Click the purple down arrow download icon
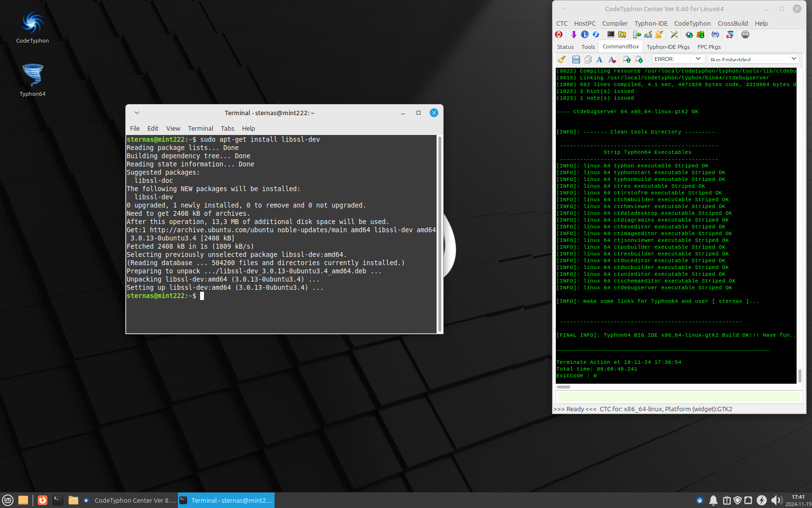812x508 pixels. 574,34
